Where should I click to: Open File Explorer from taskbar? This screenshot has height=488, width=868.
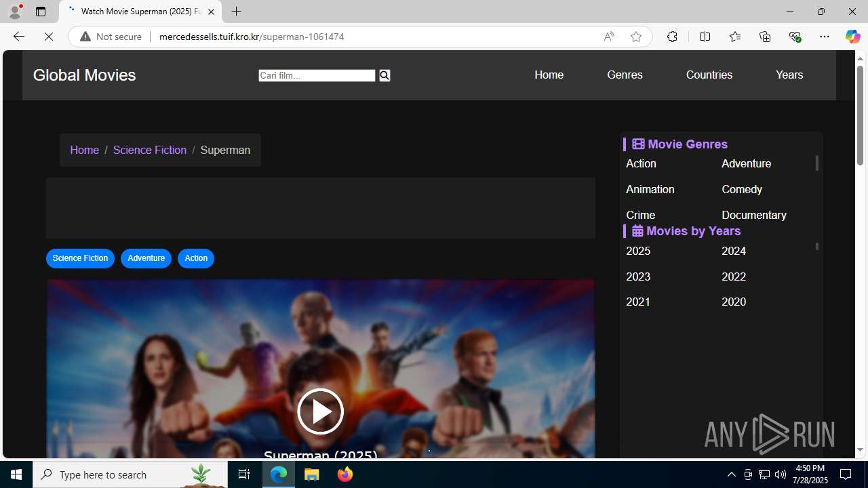tap(312, 474)
